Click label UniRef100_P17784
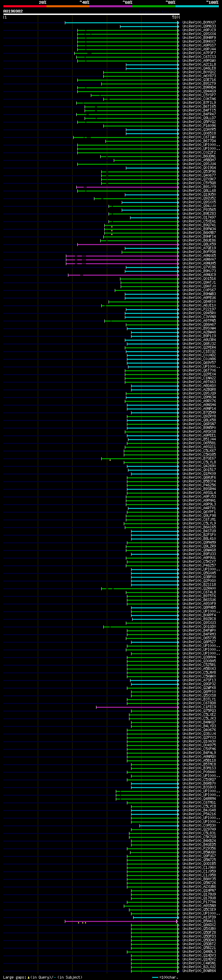 (199, 902)
